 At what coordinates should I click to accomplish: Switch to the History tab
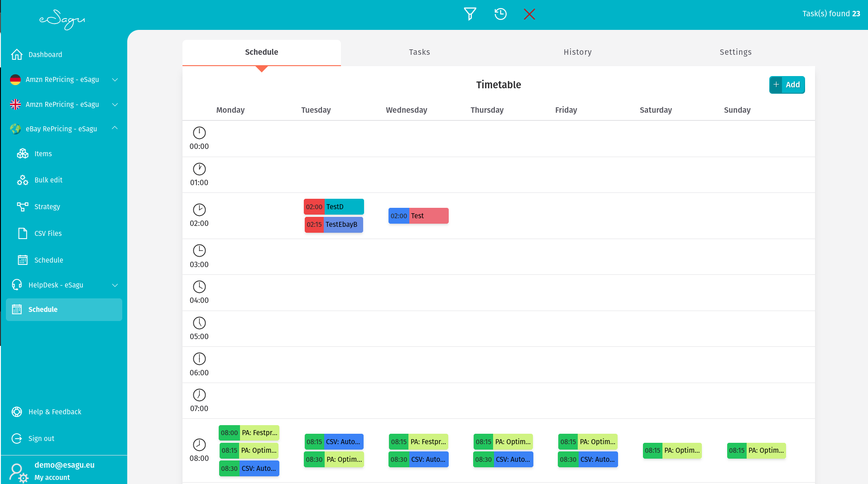(577, 52)
